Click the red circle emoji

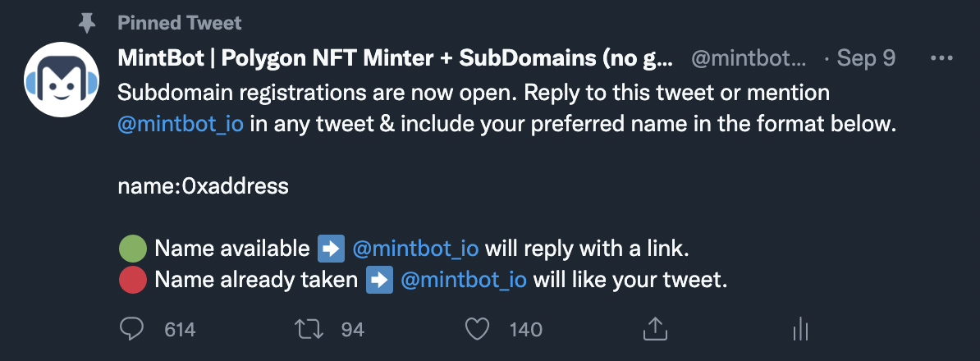tap(133, 281)
